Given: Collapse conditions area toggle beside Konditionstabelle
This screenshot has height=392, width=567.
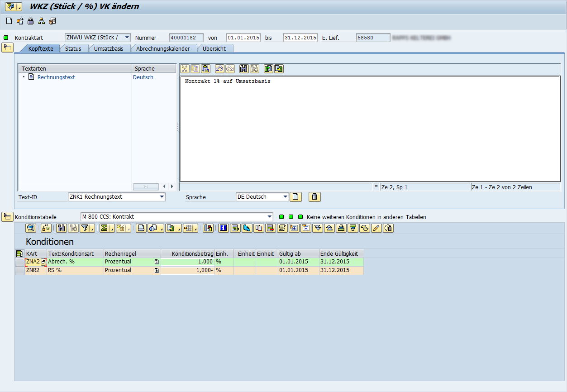Looking at the screenshot, I should click(x=7, y=217).
